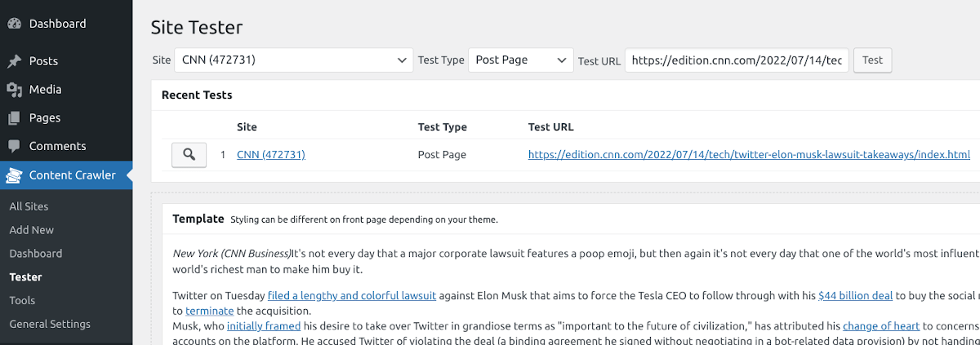Click the 'initially framed' link

click(x=264, y=326)
